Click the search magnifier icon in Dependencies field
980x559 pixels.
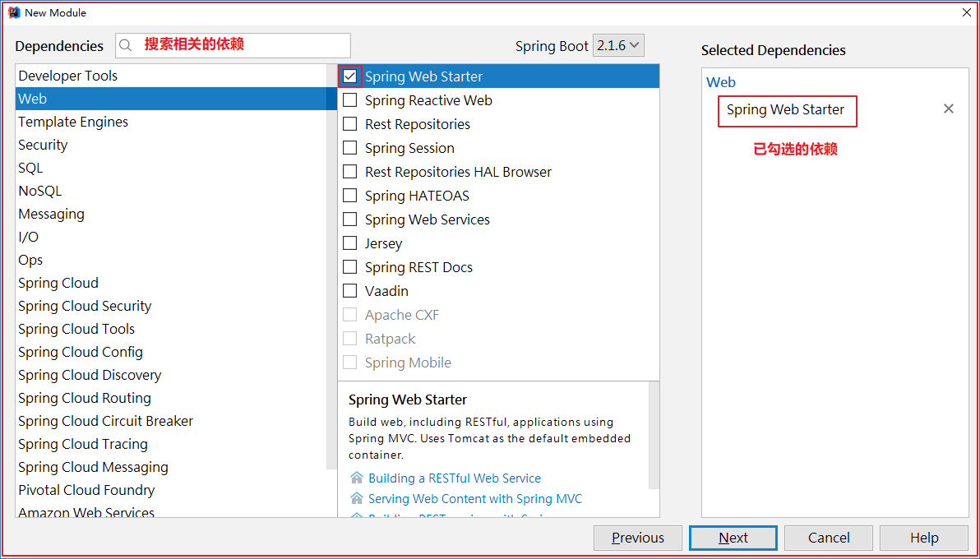[126, 46]
